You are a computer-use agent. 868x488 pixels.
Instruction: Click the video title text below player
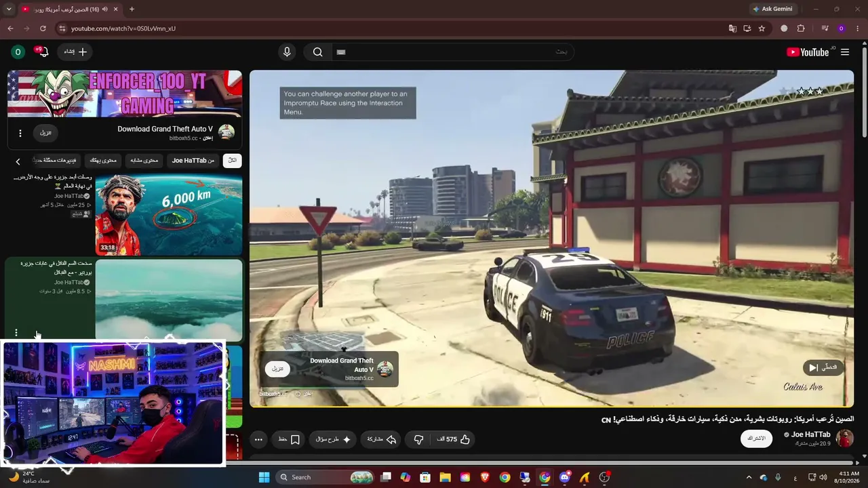[728, 419]
